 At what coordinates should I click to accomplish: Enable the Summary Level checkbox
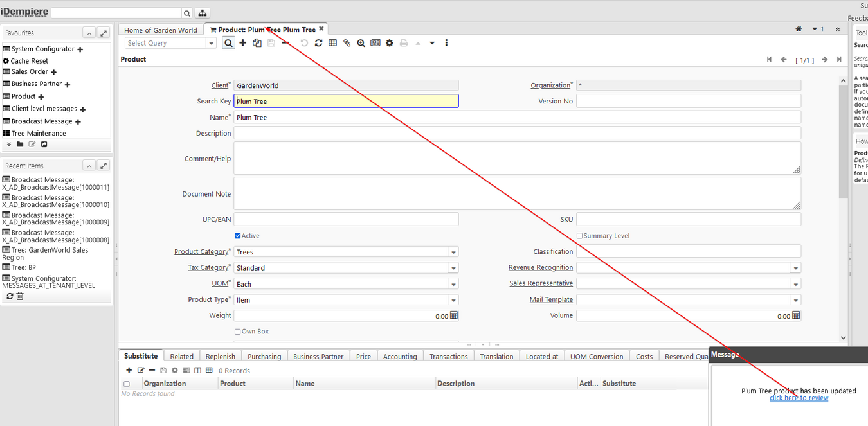(x=579, y=236)
